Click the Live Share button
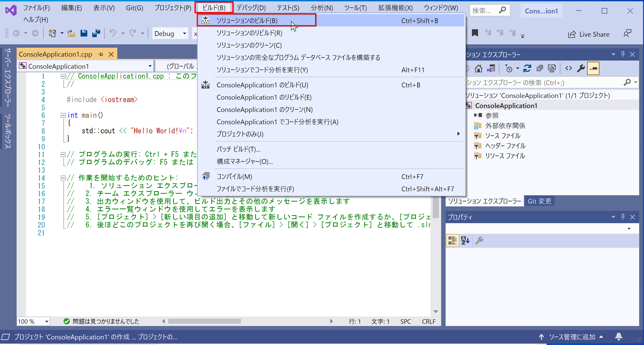Screen dimensions: 644x345 (589, 34)
